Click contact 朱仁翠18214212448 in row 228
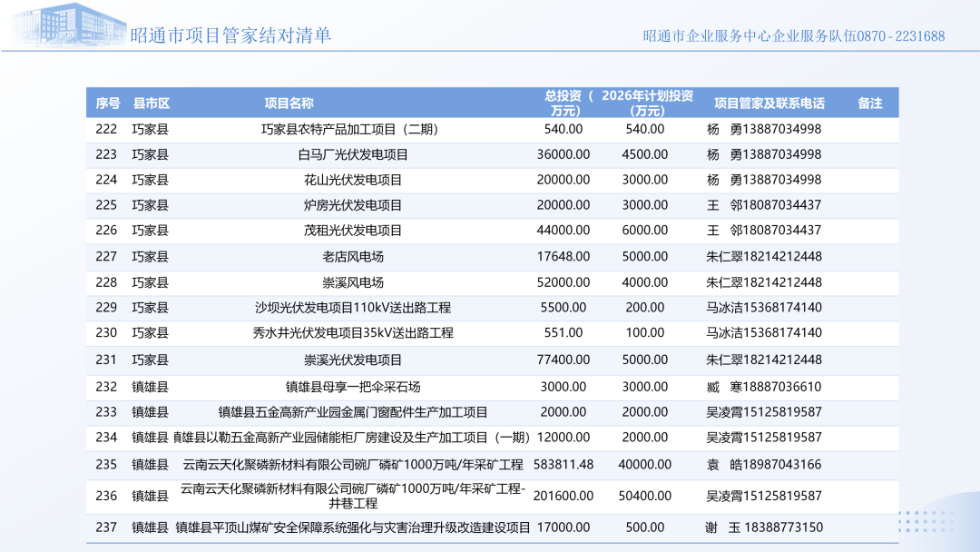 click(764, 282)
